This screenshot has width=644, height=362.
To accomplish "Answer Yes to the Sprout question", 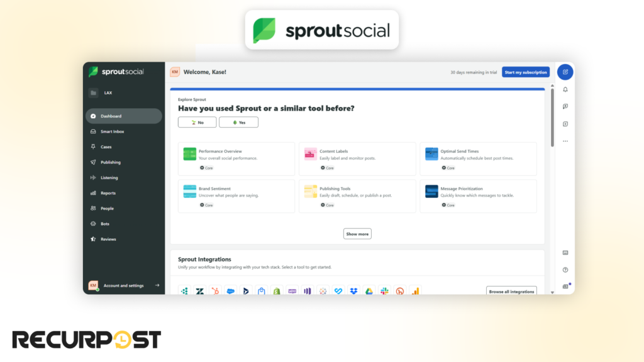I will tap(238, 122).
